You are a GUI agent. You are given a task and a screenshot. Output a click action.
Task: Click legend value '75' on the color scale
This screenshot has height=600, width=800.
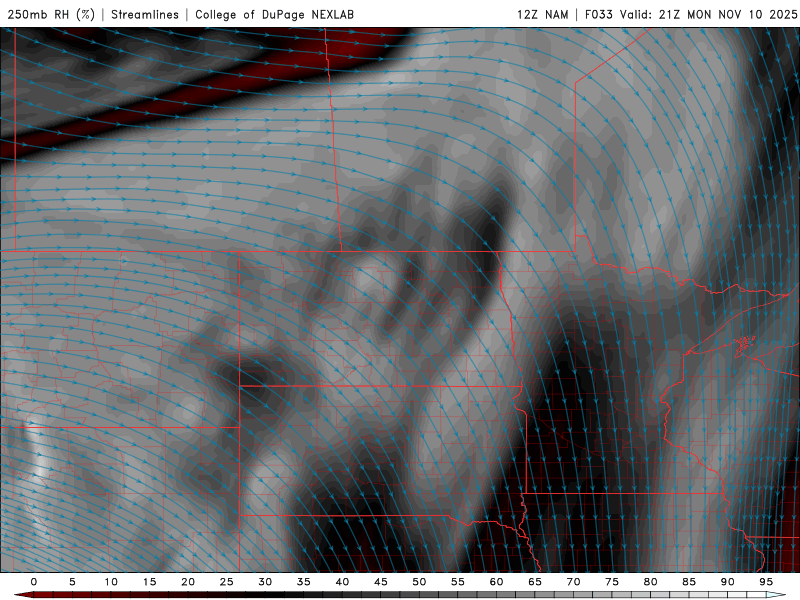click(x=612, y=582)
